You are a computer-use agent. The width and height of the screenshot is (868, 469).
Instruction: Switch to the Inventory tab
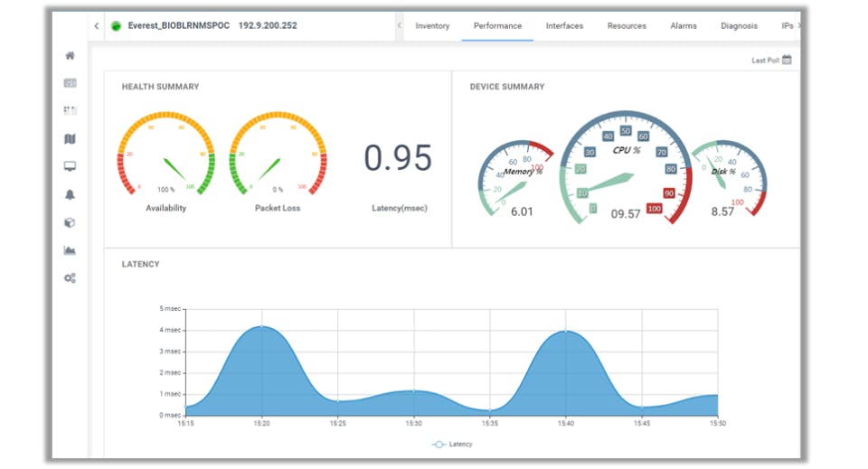pos(432,26)
